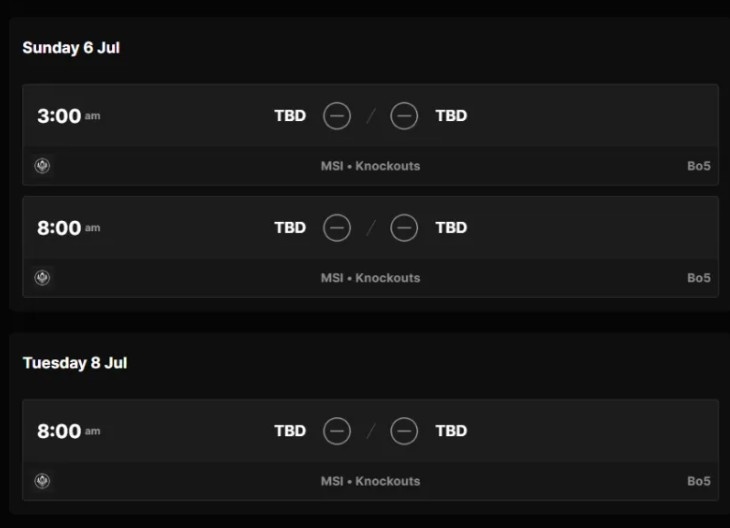The height and width of the screenshot is (528, 730).
Task: Click the right team placeholder icon in Sunday 8:00 am match
Action: (404, 228)
